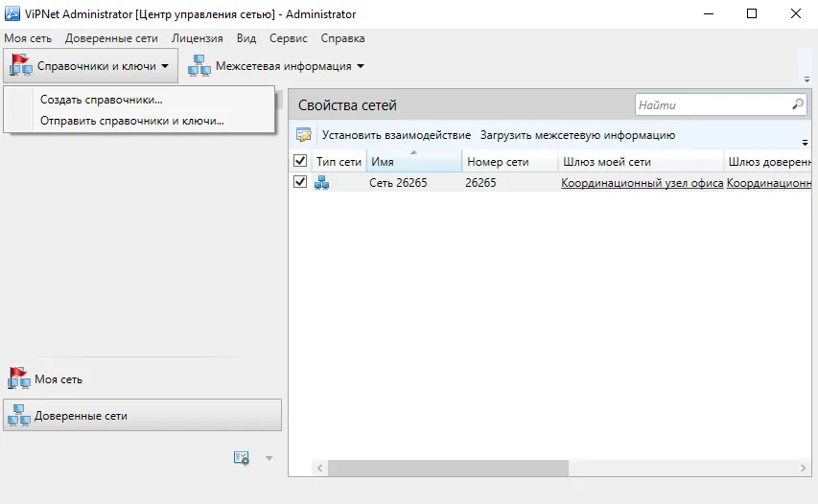
Task: Click the navigation pane configure icon
Action: point(241,458)
